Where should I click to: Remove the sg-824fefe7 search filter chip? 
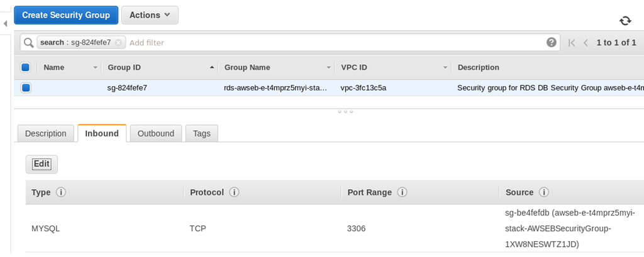click(118, 43)
